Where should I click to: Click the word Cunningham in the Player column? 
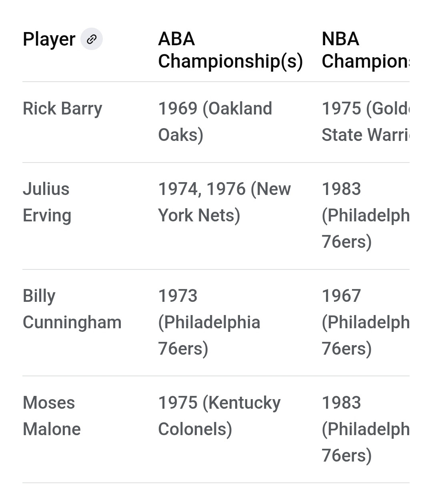coord(72,323)
